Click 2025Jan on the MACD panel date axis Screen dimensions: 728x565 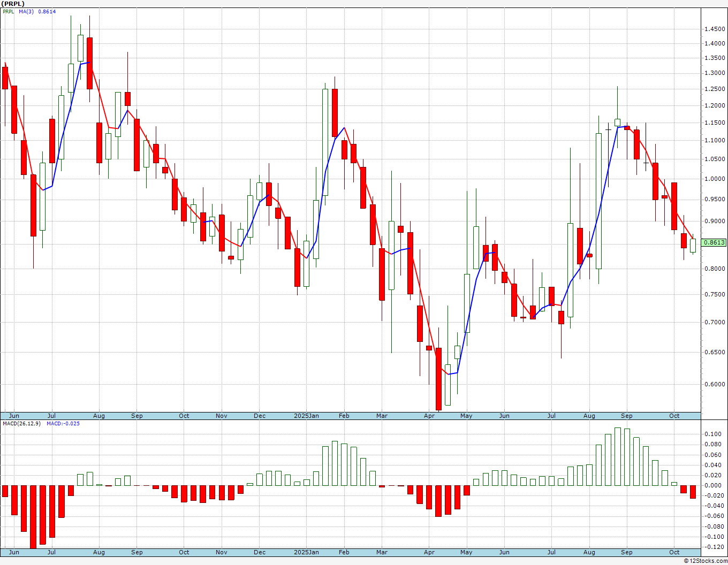(x=307, y=552)
